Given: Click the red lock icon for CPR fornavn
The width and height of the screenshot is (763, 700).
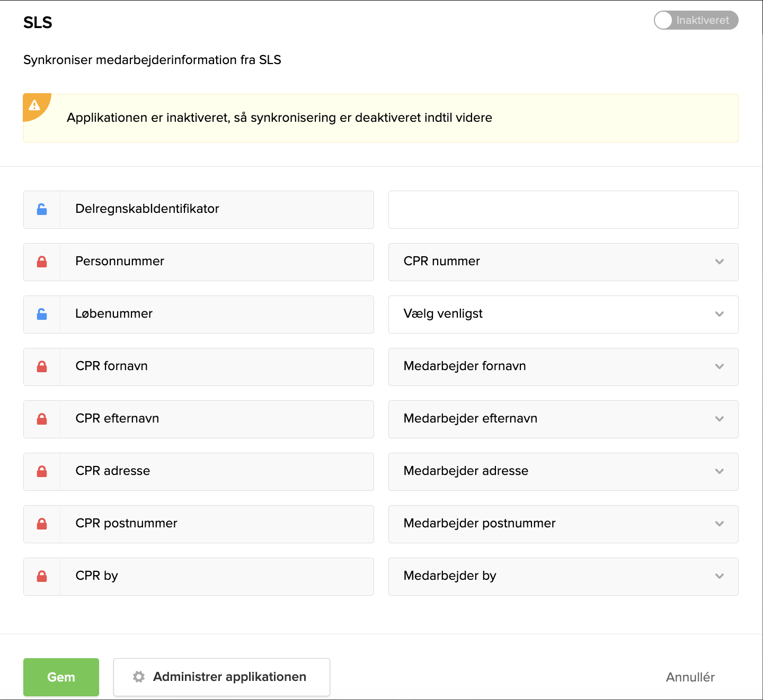Looking at the screenshot, I should 42,366.
